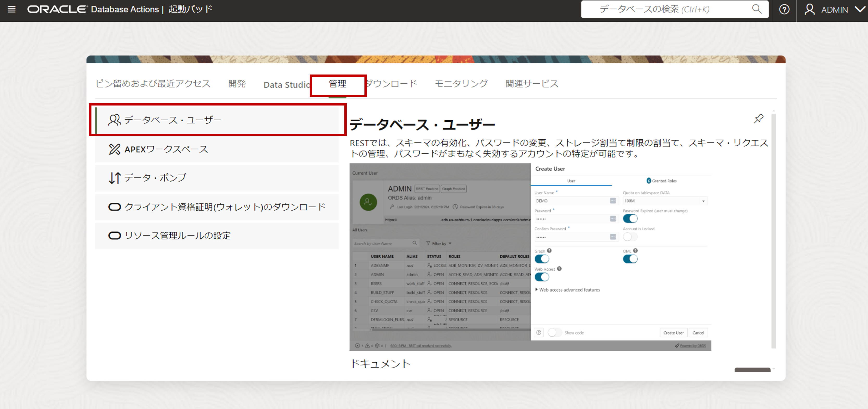Switch to the モニタリング tab
Image resolution: width=868 pixels, height=409 pixels.
pos(461,84)
